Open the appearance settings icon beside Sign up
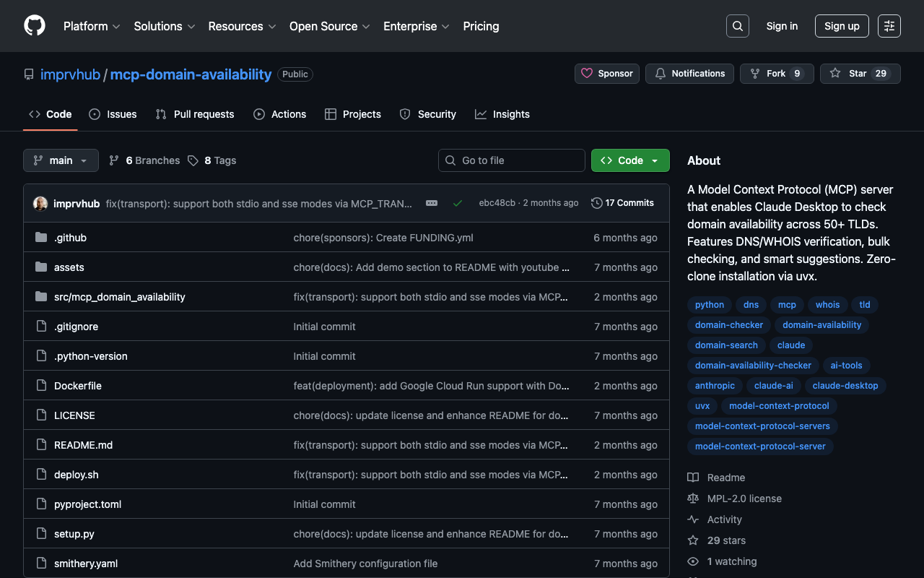 (x=889, y=26)
